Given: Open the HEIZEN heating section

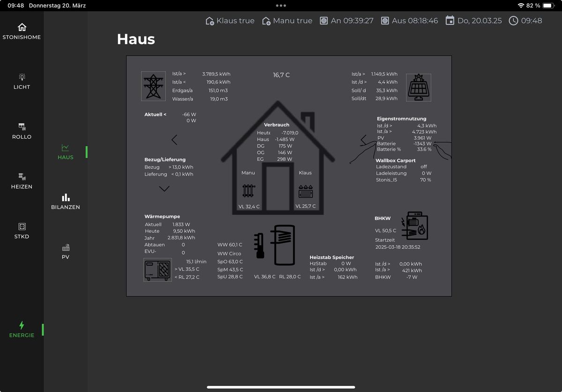Looking at the screenshot, I should point(22,181).
